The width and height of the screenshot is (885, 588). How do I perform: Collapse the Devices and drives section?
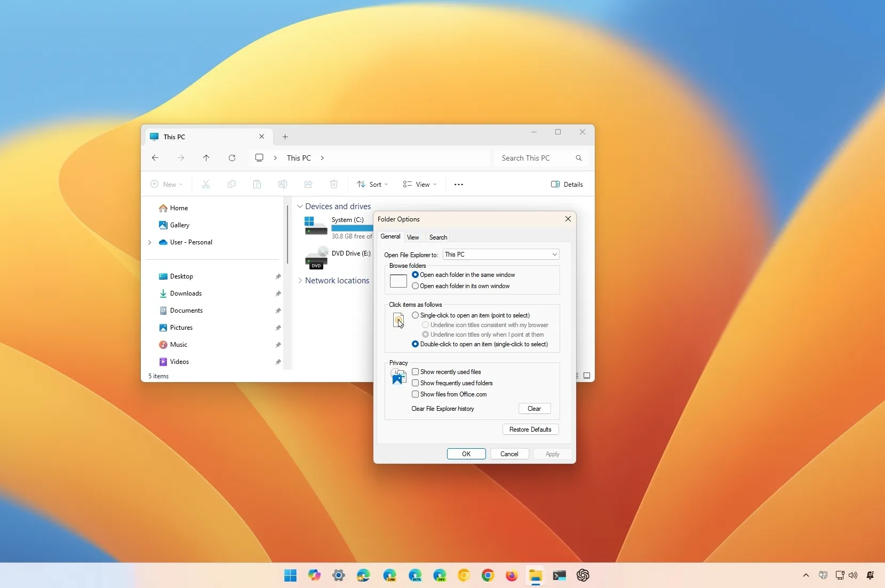click(301, 206)
